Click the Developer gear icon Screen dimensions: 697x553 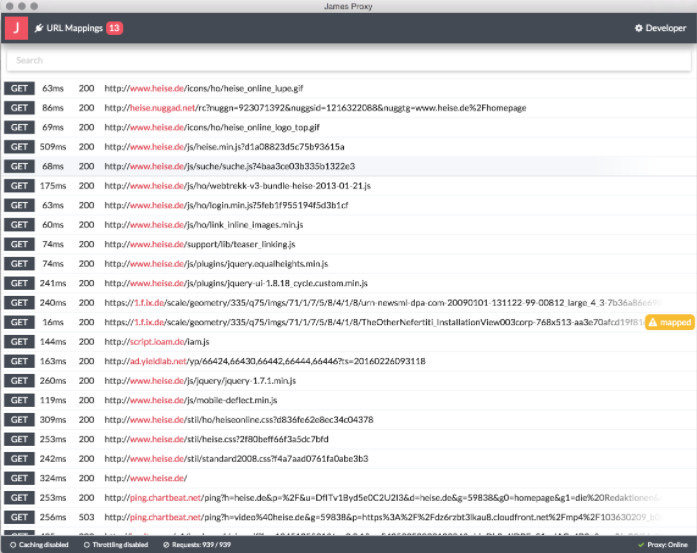point(639,28)
